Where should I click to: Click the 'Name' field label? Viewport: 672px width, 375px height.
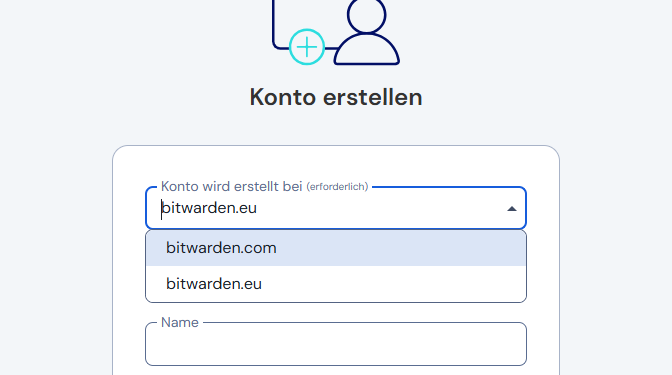point(180,322)
